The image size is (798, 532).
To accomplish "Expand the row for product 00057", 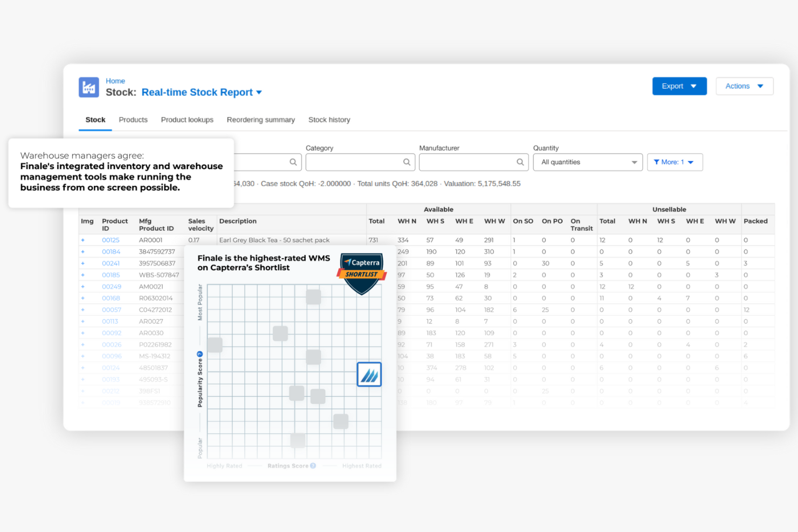I will tap(83, 310).
